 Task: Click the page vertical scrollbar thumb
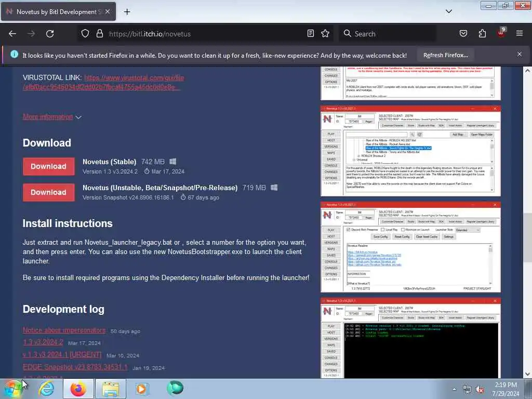tap(527, 237)
